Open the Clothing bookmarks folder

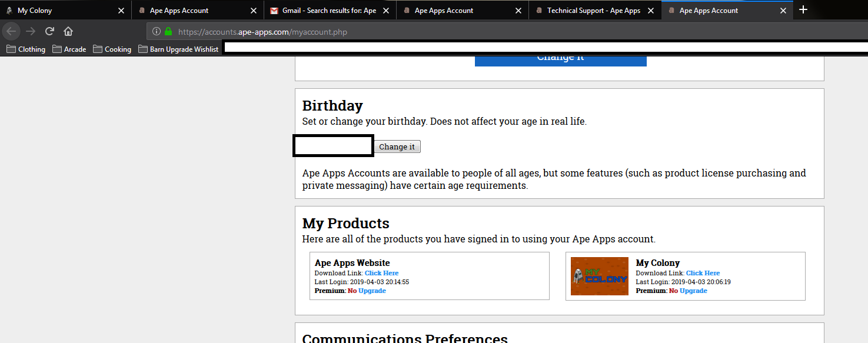coord(26,49)
